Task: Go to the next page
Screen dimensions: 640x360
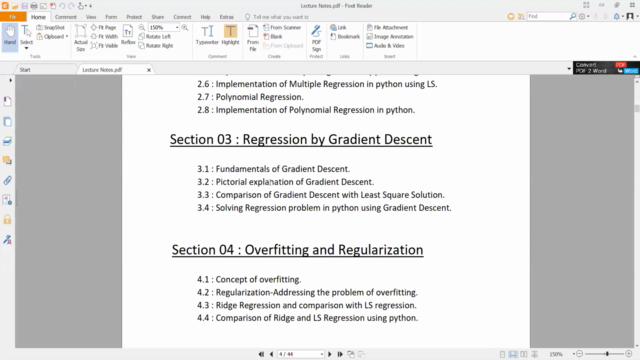Action: click(x=330, y=354)
